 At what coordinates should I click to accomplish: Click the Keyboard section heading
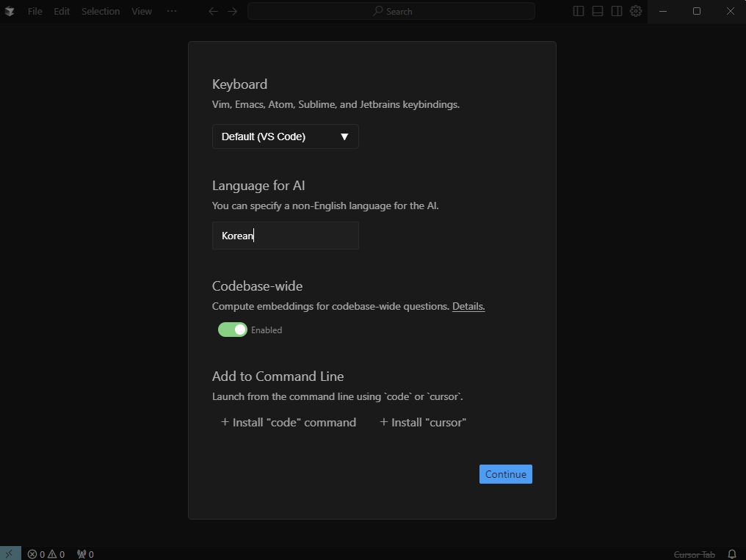pos(240,84)
